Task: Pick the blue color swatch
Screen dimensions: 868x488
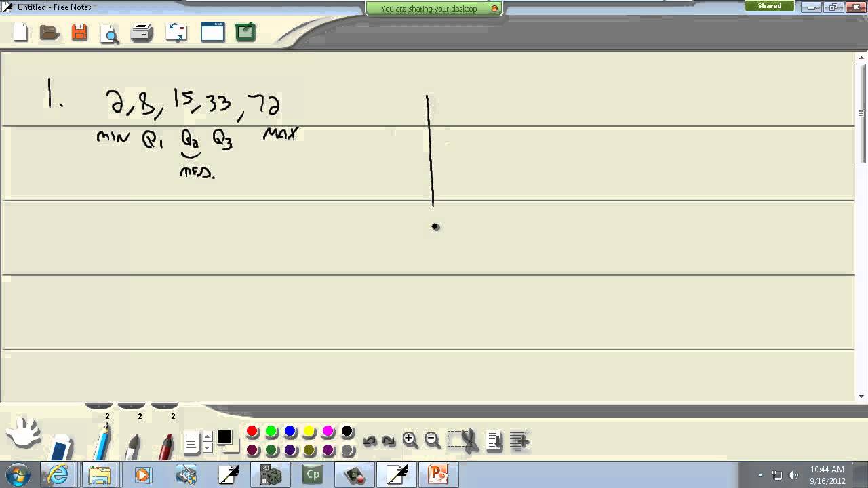Action: tap(290, 431)
